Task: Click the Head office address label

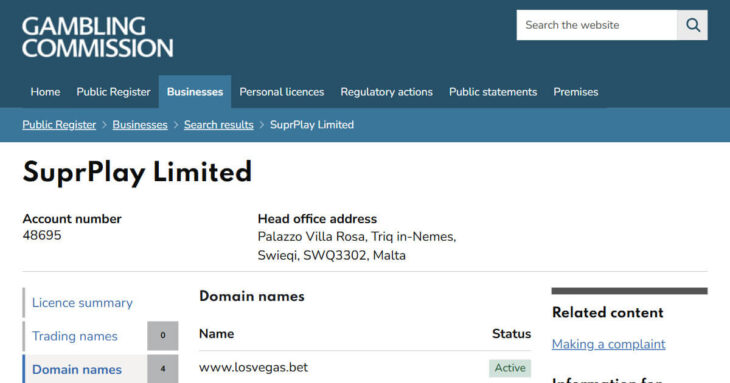Action: coord(317,219)
